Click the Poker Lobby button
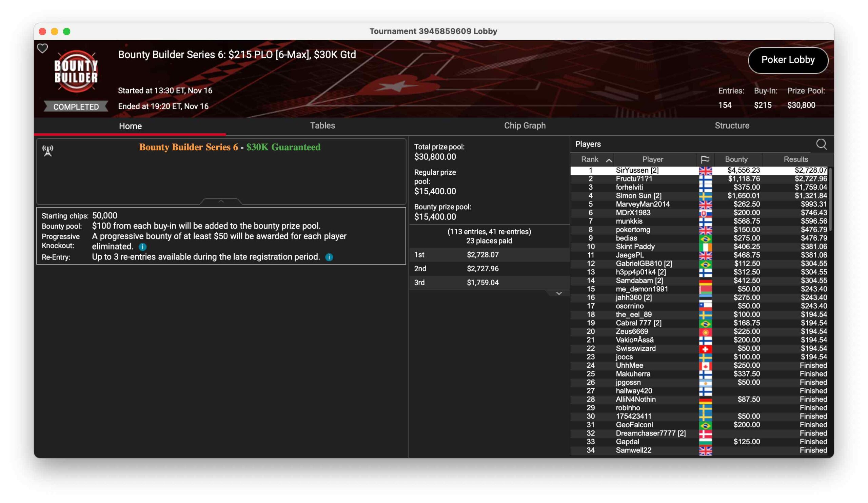868x503 pixels. 787,60
